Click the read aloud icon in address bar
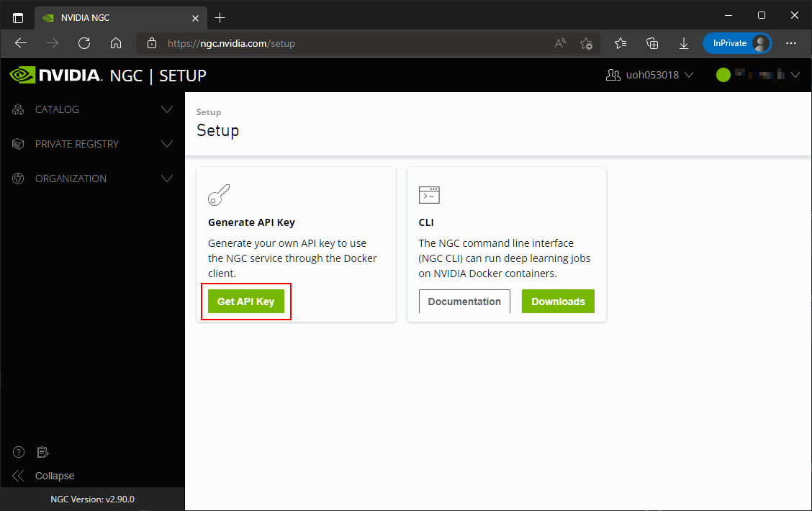Image resolution: width=812 pixels, height=511 pixels. coord(560,43)
